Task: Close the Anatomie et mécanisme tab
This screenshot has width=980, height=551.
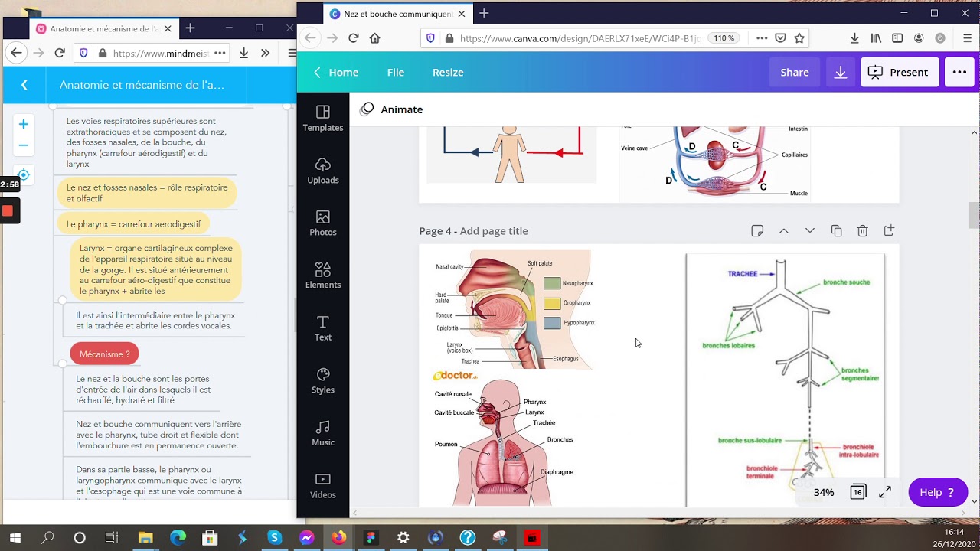Action: click(x=168, y=28)
